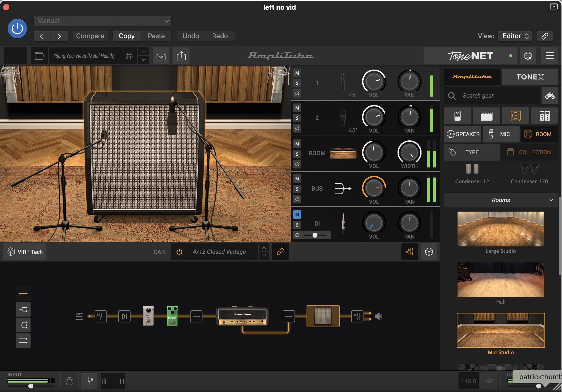Click the Compare button
The width and height of the screenshot is (562, 392).
point(90,36)
